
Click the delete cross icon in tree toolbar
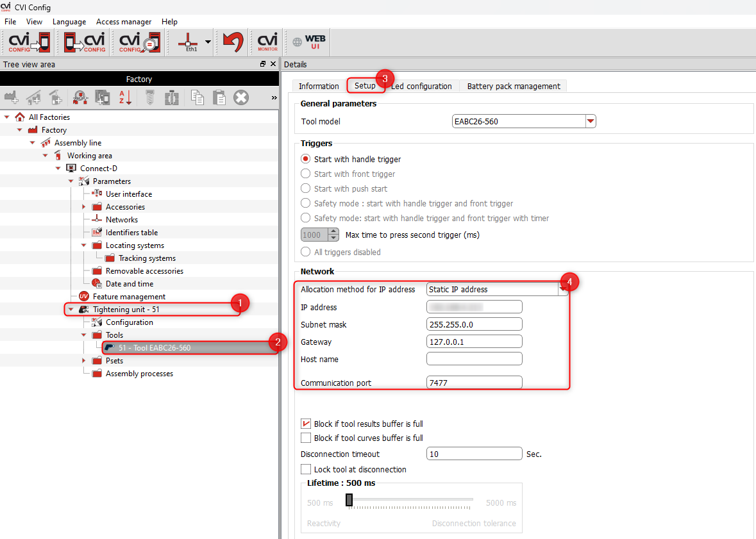click(x=241, y=97)
